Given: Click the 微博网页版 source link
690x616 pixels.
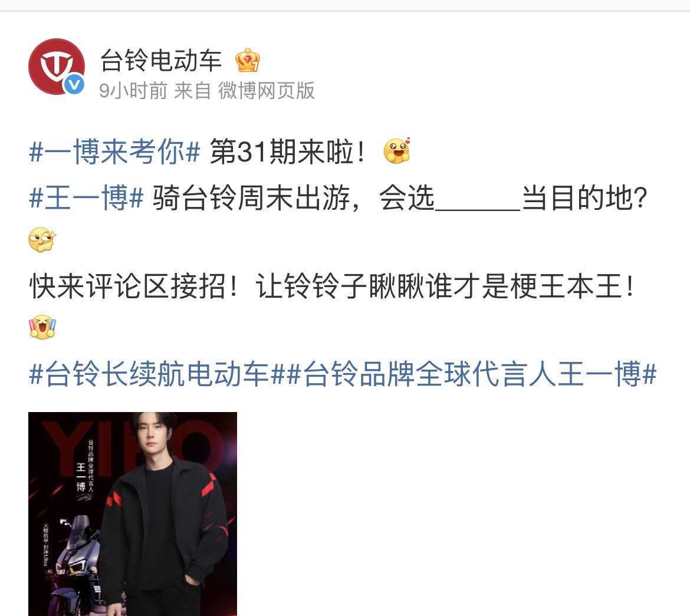Looking at the screenshot, I should [266, 91].
